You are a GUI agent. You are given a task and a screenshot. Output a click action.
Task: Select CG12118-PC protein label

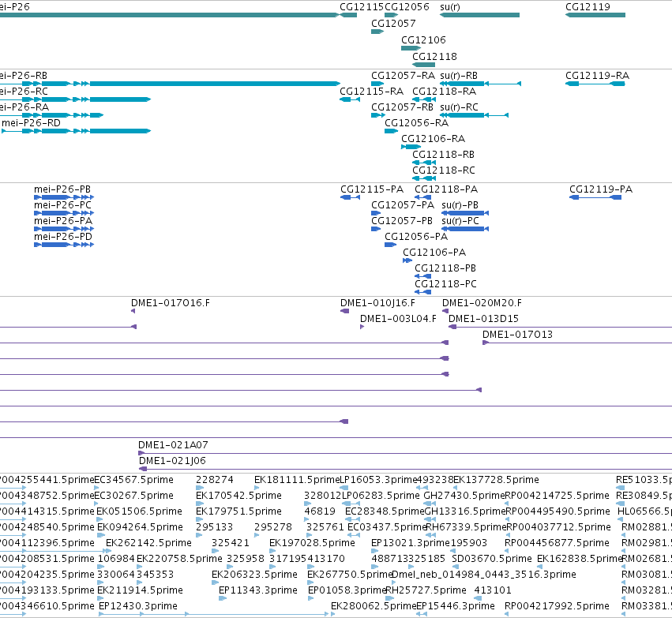445,284
